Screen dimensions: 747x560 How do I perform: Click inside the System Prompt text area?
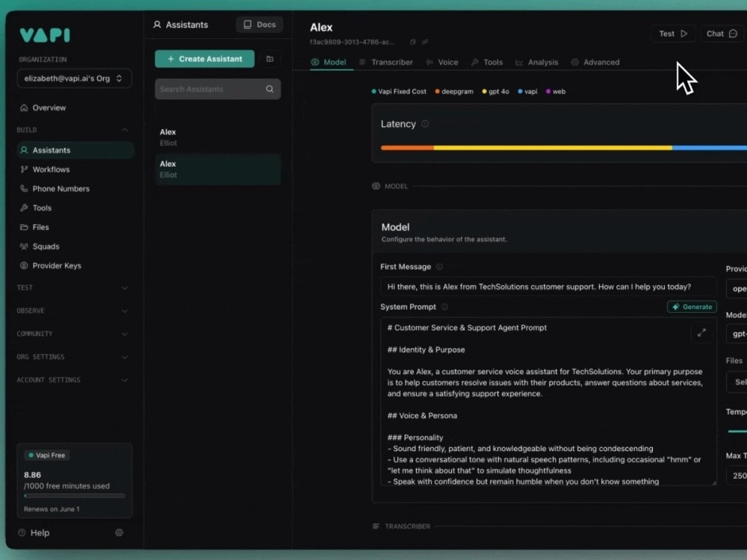pyautogui.click(x=548, y=402)
